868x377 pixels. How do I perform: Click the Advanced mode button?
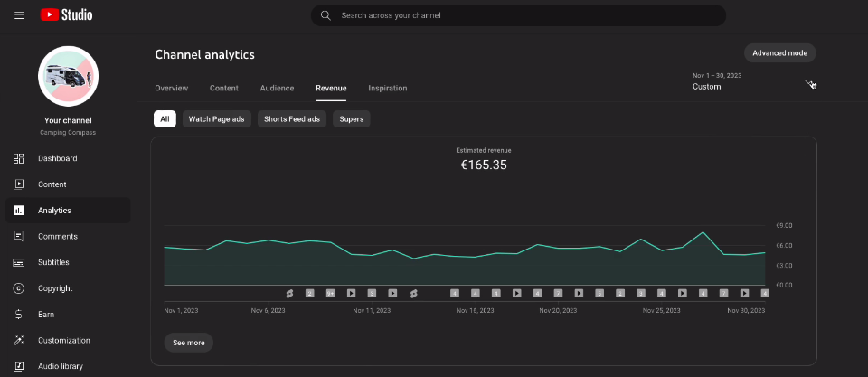click(780, 53)
